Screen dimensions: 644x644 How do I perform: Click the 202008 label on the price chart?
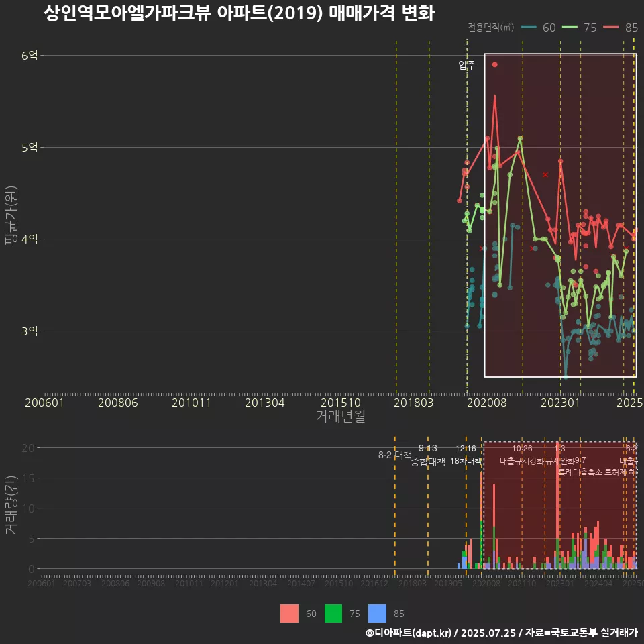point(487,402)
